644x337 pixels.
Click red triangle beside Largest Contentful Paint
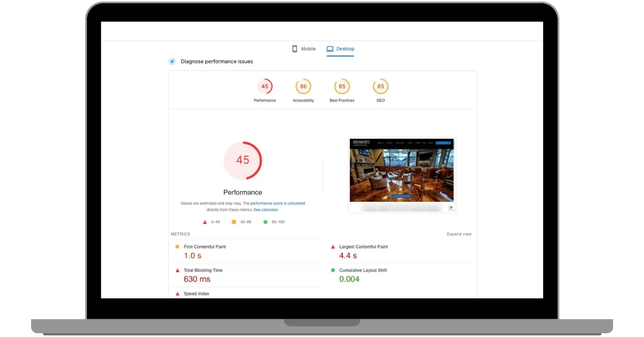[333, 247]
